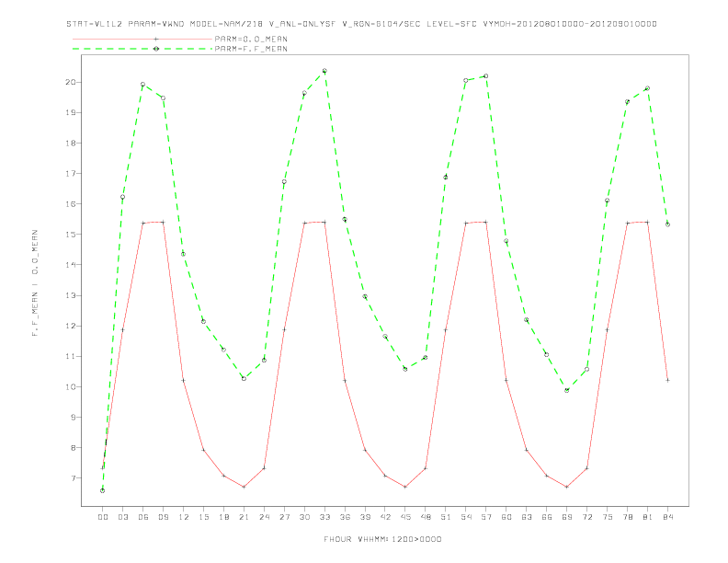
Task: Click the x-axis tick label 24
Action: (x=264, y=517)
